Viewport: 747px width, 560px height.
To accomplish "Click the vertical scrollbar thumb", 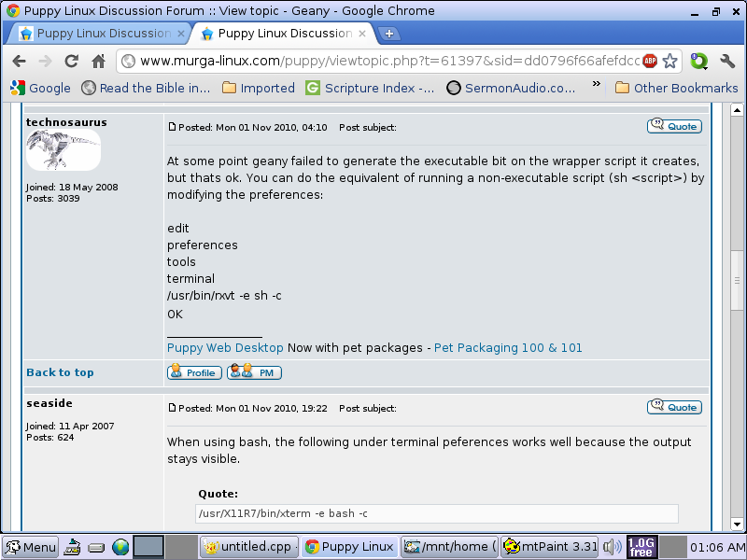I will click(737, 280).
